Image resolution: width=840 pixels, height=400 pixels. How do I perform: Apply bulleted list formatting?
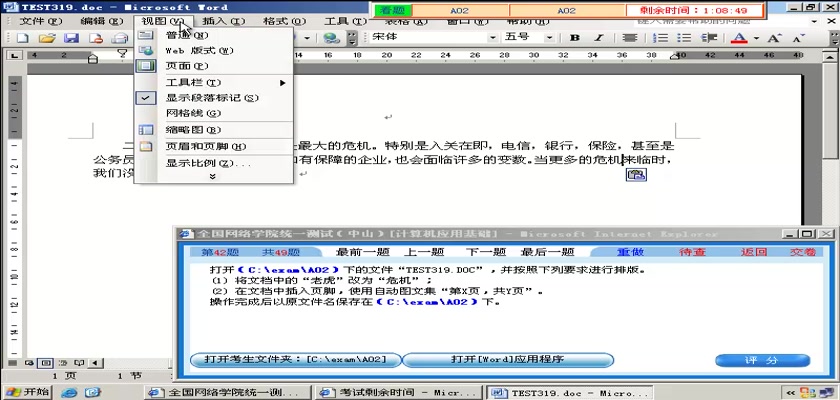point(684,38)
